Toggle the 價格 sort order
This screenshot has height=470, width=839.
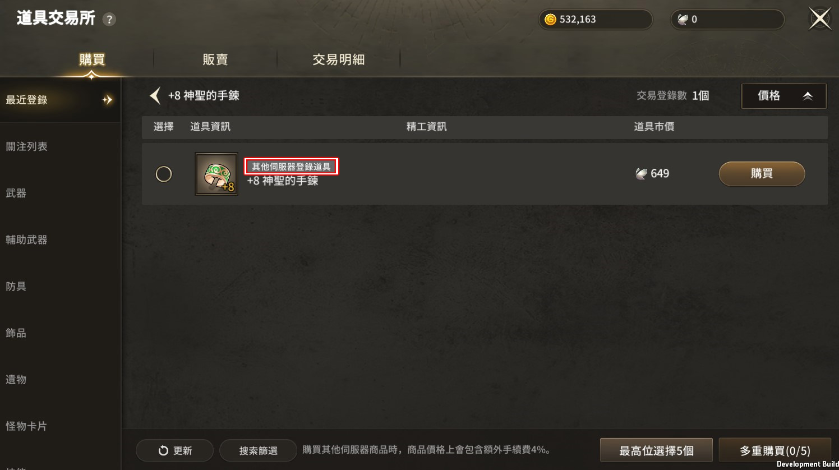click(x=784, y=96)
